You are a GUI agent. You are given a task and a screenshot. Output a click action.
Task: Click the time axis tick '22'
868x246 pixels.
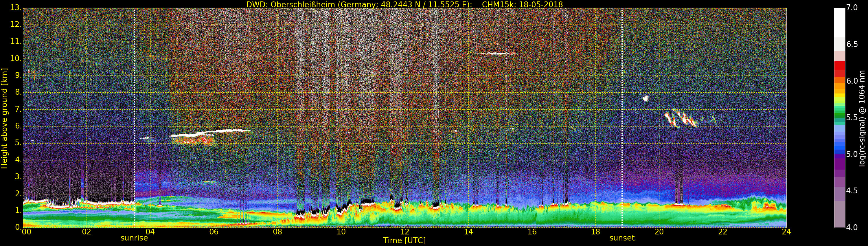[x=723, y=232]
